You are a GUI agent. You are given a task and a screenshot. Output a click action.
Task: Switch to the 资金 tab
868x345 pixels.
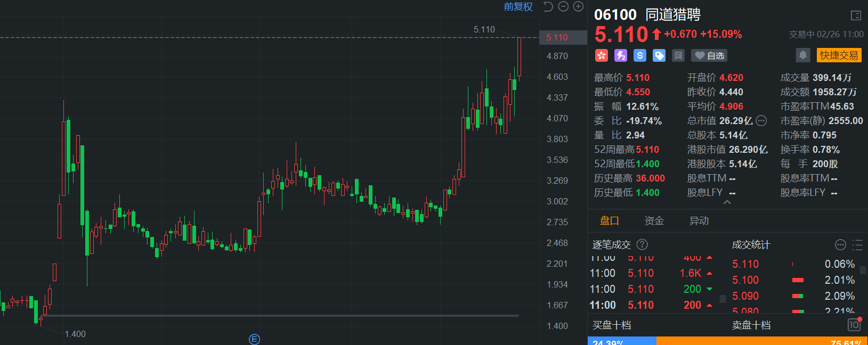tap(654, 220)
